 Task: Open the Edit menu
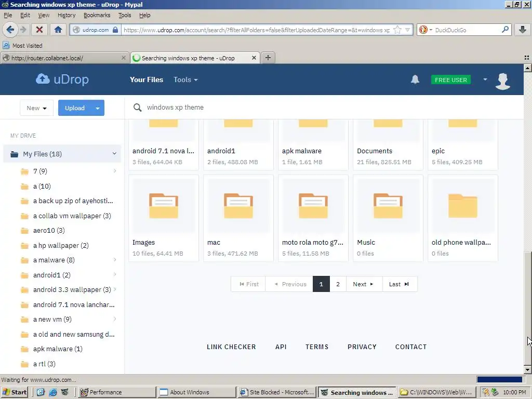pos(25,15)
